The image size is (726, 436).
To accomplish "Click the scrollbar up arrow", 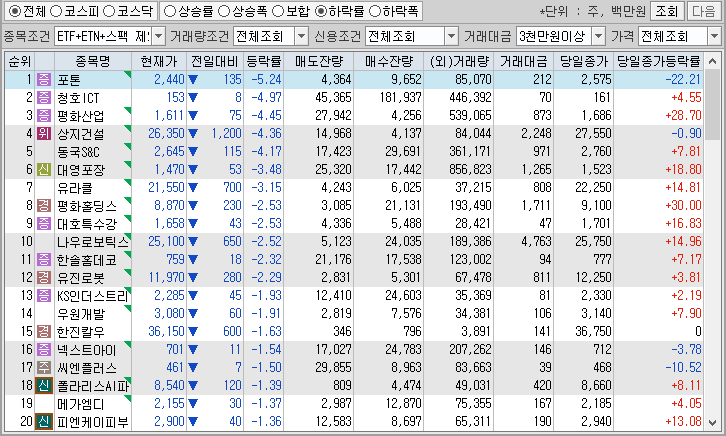I will (x=712, y=61).
